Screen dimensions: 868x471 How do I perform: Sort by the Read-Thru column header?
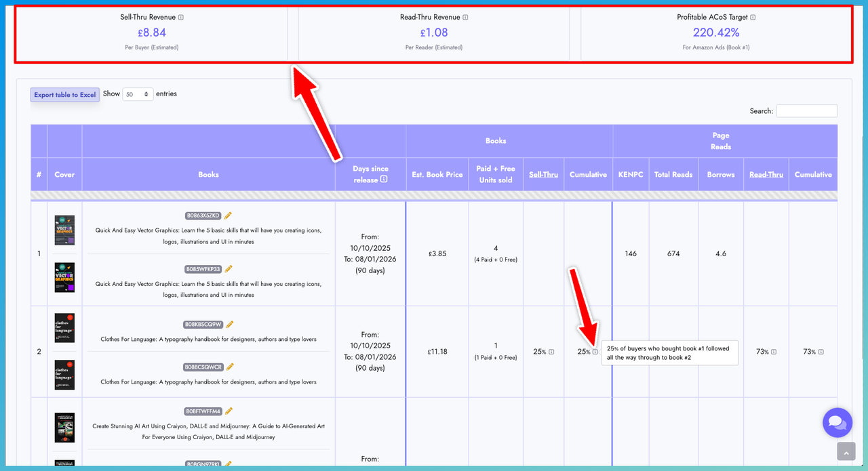point(766,175)
